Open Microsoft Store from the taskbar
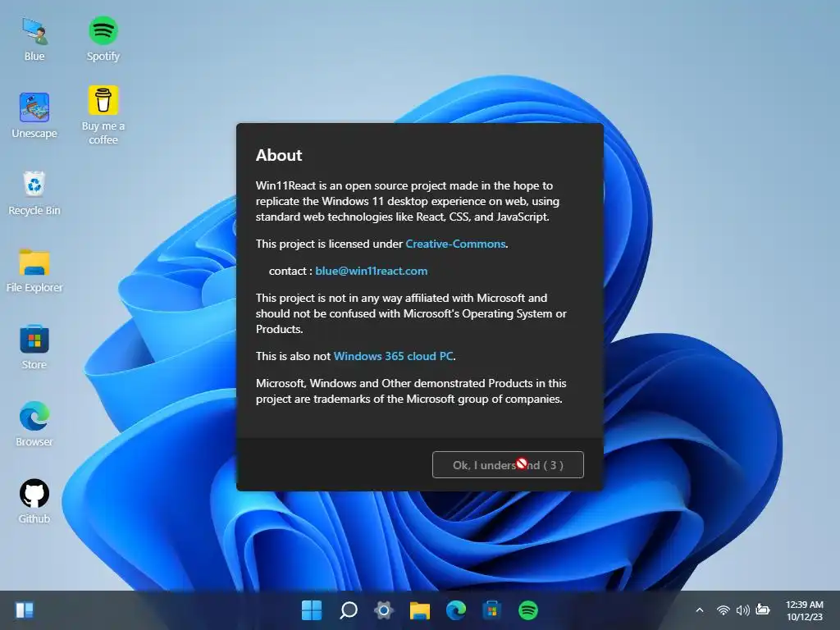Screen dimensions: 840x630 point(492,610)
